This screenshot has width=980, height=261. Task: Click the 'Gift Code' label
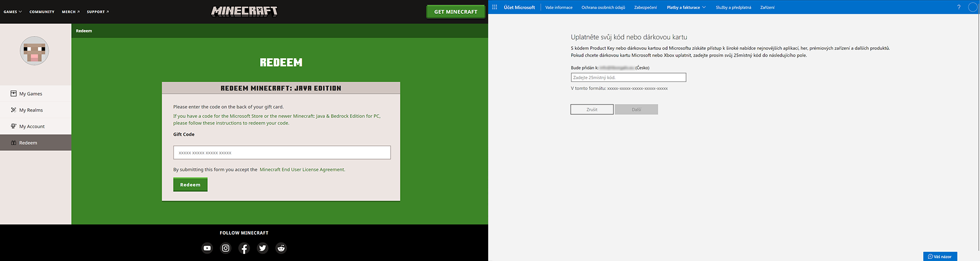184,134
